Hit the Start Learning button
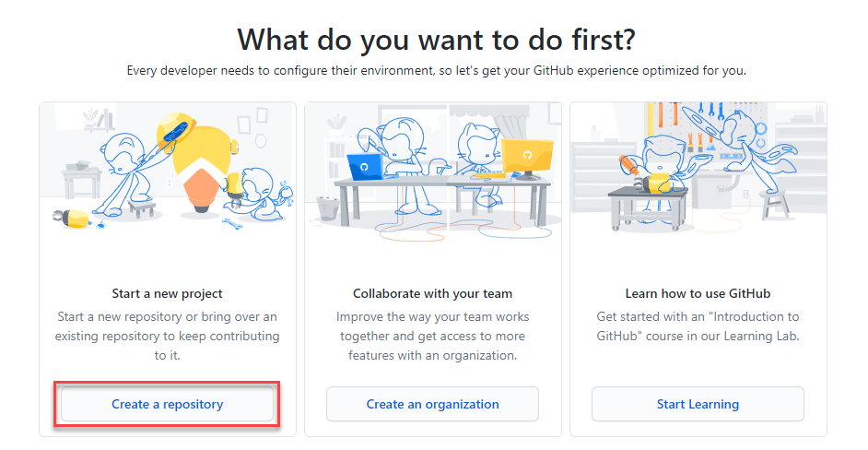 point(698,404)
